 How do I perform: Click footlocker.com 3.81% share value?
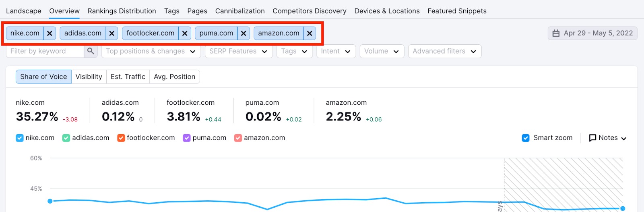pyautogui.click(x=184, y=116)
